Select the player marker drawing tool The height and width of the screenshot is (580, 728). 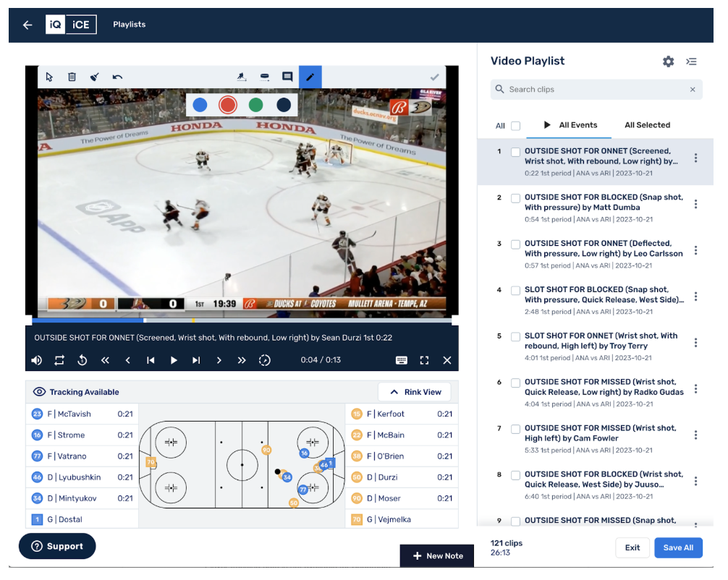click(242, 77)
